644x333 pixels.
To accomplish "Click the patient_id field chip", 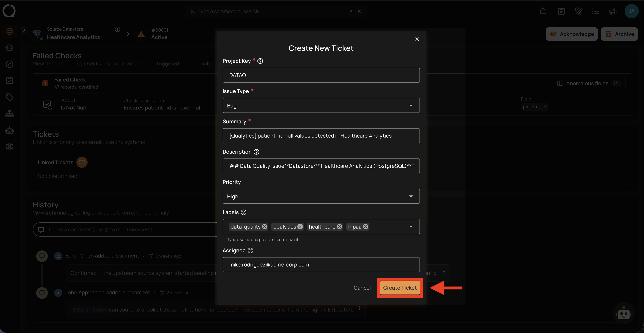I will (x=534, y=107).
